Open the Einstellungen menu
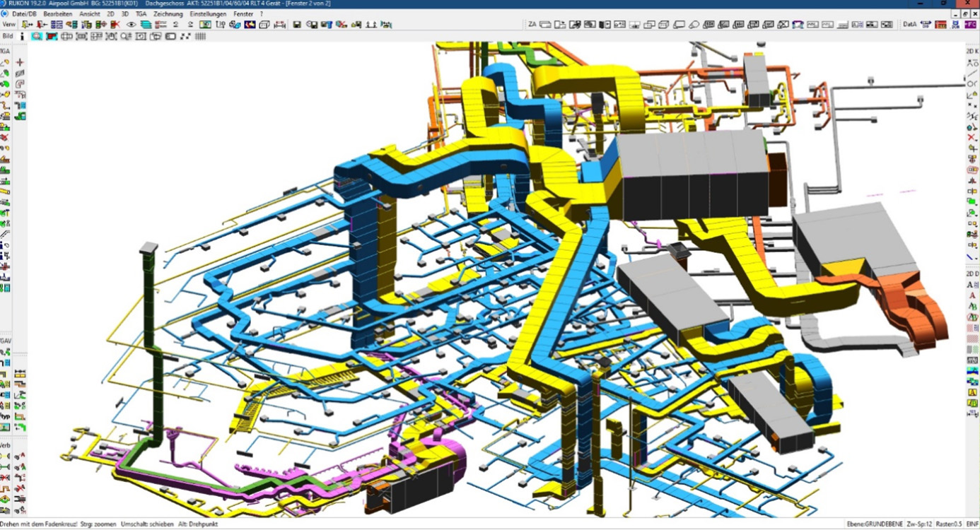 208,14
